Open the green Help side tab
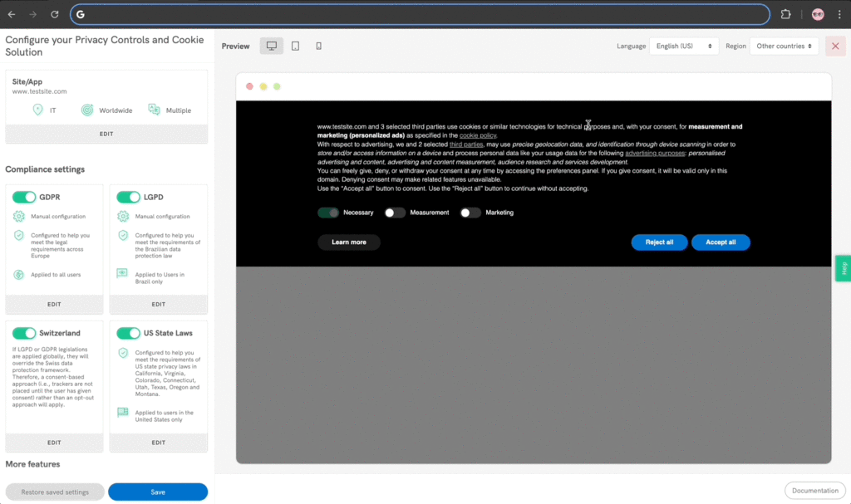The width and height of the screenshot is (851, 504). 844,268
